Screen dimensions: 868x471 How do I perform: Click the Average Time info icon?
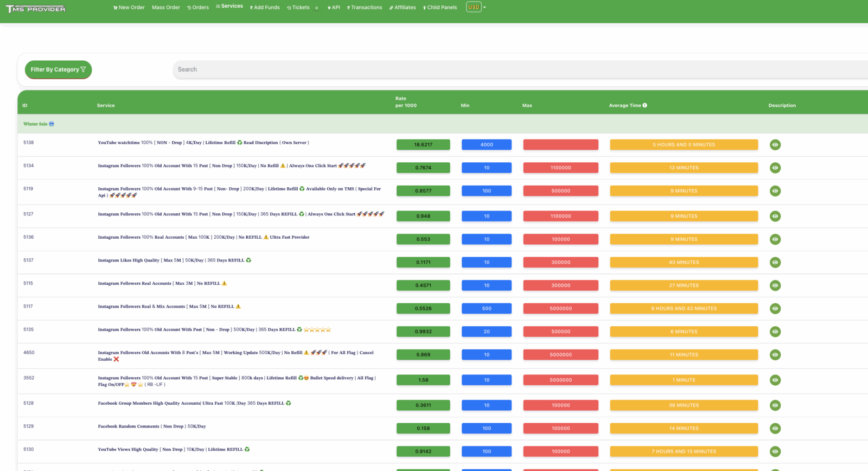tap(644, 105)
